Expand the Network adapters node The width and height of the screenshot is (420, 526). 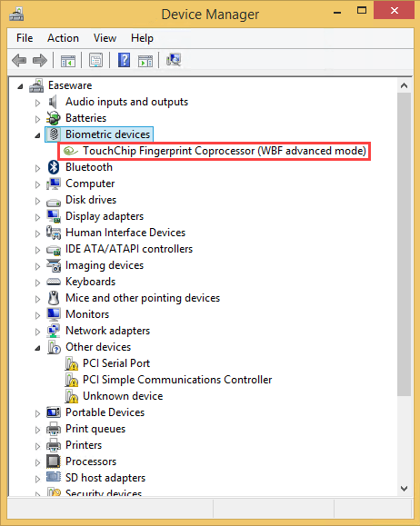click(x=37, y=332)
